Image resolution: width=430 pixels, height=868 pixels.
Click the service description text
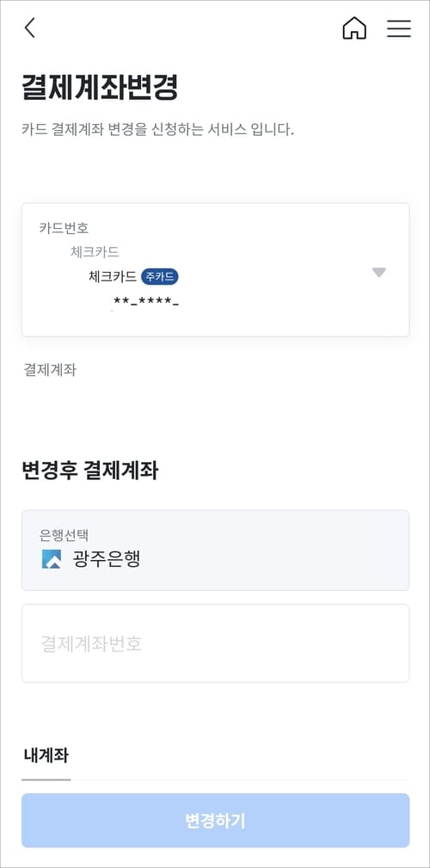(x=157, y=130)
